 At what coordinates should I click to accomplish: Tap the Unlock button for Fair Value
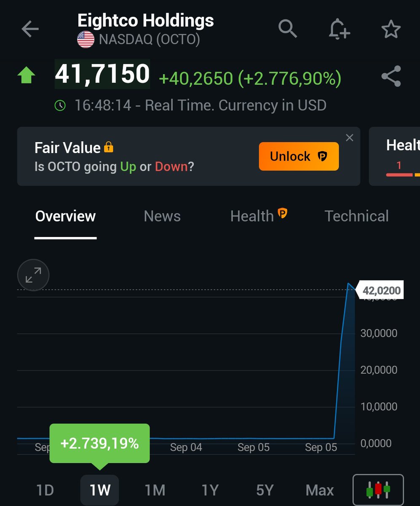pyautogui.click(x=299, y=156)
